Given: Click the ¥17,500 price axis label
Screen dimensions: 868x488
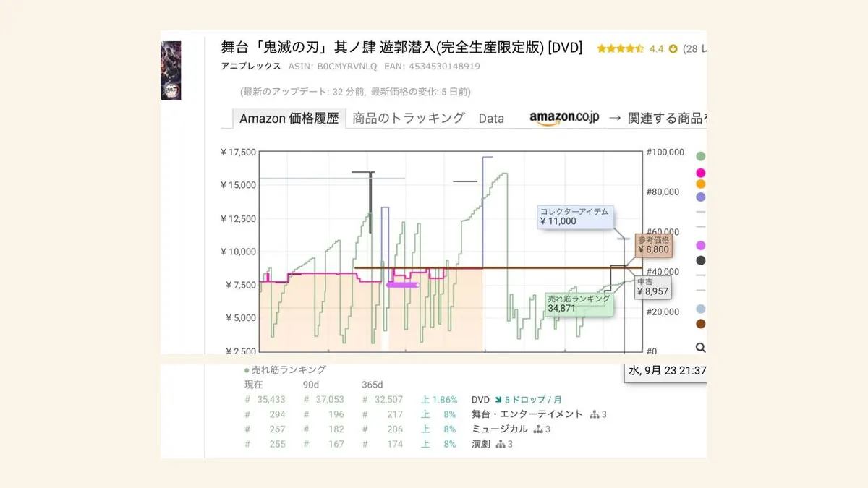Looking at the screenshot, I should click(238, 152).
